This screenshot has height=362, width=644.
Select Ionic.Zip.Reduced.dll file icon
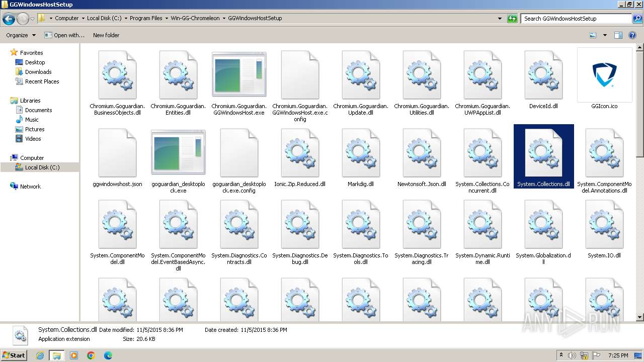(x=300, y=153)
